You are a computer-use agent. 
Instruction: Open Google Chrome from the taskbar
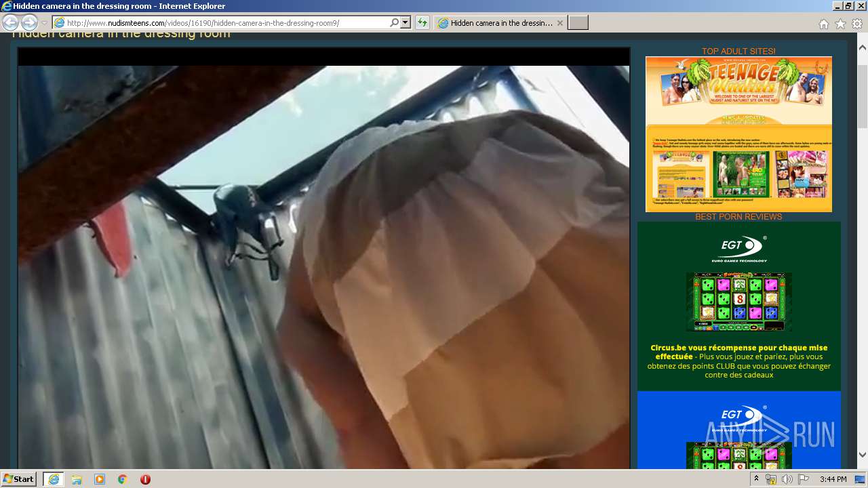(123, 479)
